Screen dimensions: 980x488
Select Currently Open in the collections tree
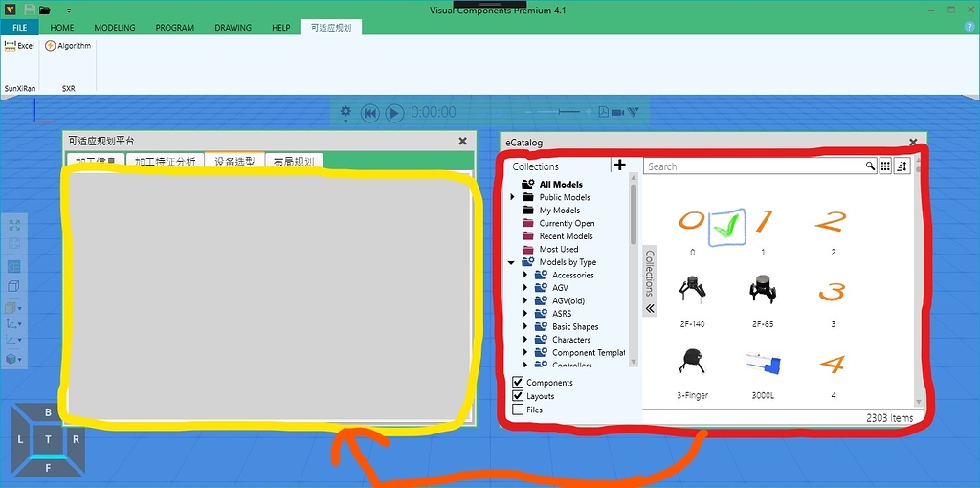(567, 223)
